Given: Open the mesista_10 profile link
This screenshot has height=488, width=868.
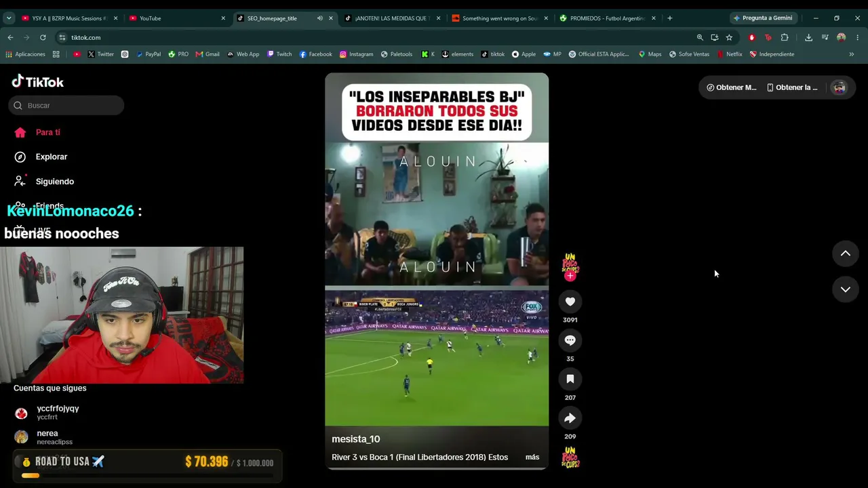Looking at the screenshot, I should pos(356,439).
